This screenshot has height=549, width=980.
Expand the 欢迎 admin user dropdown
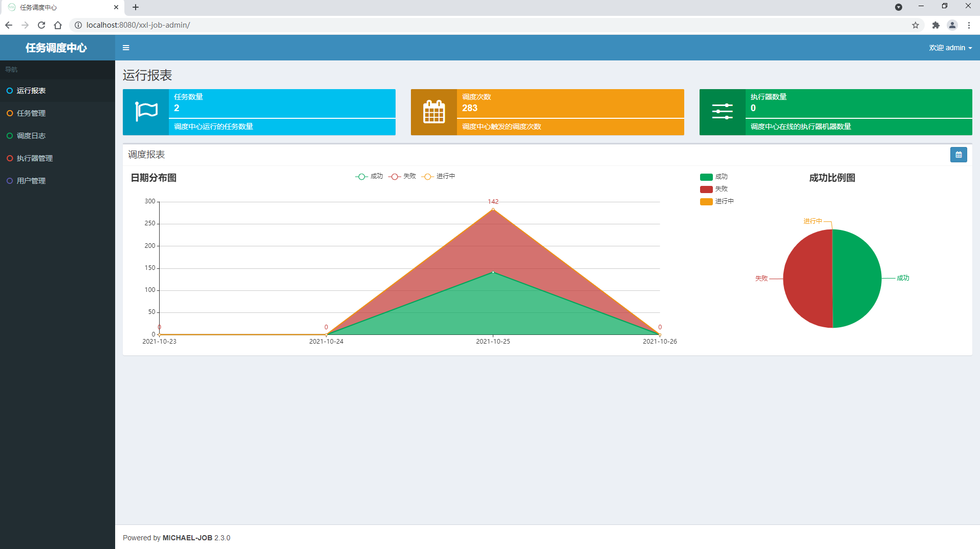[x=950, y=48]
